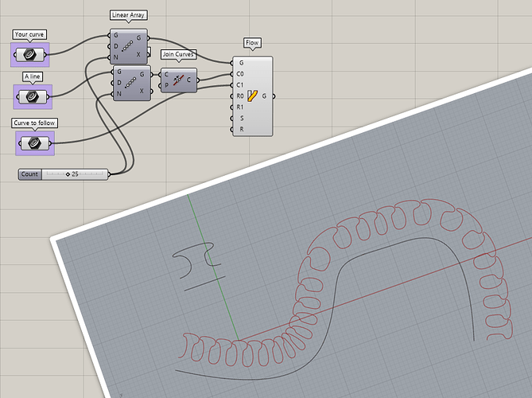Click G output of upper Linear Array
Screen dimensions: 532x398
pos(139,38)
